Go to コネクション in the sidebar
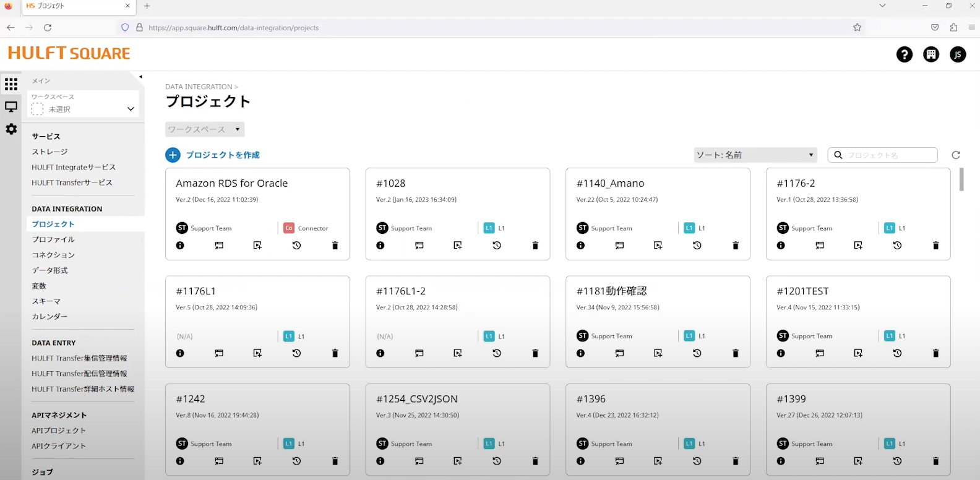Image resolution: width=980 pixels, height=480 pixels. pyautogui.click(x=53, y=255)
